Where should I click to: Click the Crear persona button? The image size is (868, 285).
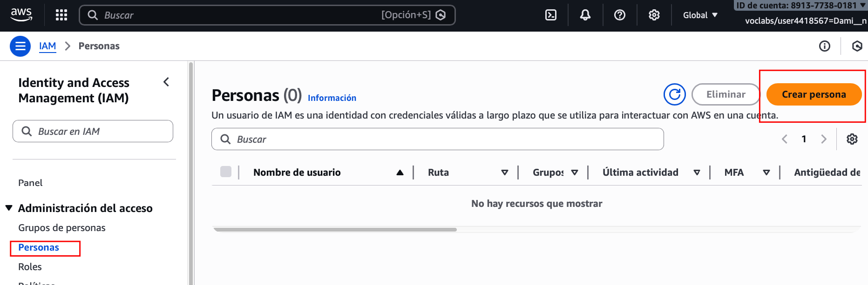point(814,94)
